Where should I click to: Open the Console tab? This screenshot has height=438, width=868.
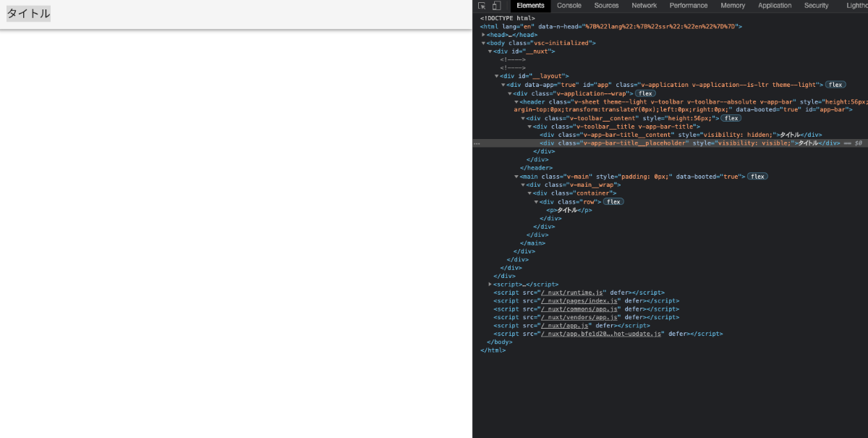pos(569,6)
